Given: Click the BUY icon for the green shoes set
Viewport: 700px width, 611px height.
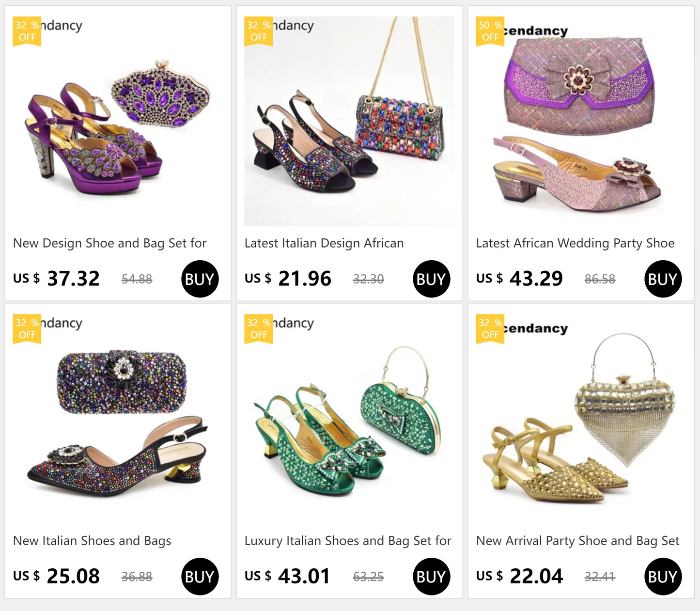Looking at the screenshot, I should point(431,576).
